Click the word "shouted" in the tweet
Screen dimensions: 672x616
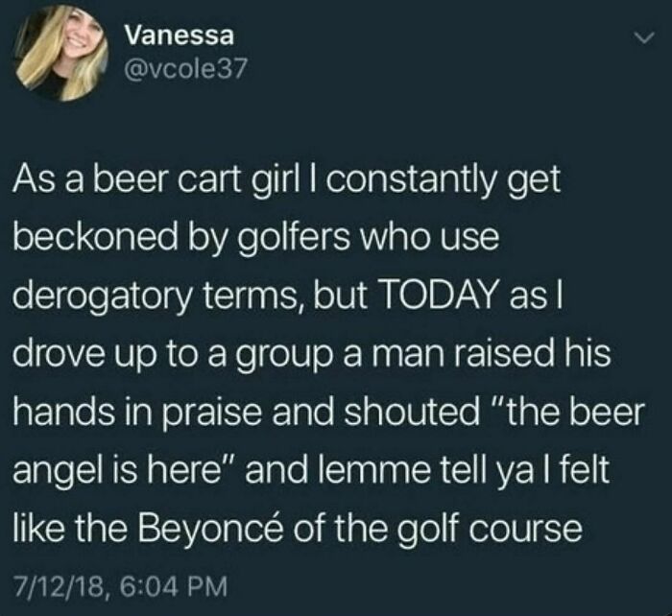pyautogui.click(x=413, y=412)
